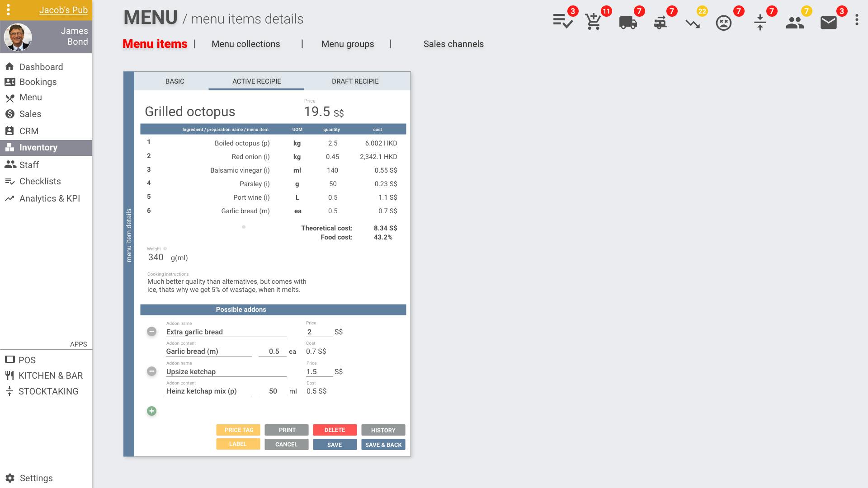
Task: Click the Dashboard home icon
Action: tap(9, 67)
